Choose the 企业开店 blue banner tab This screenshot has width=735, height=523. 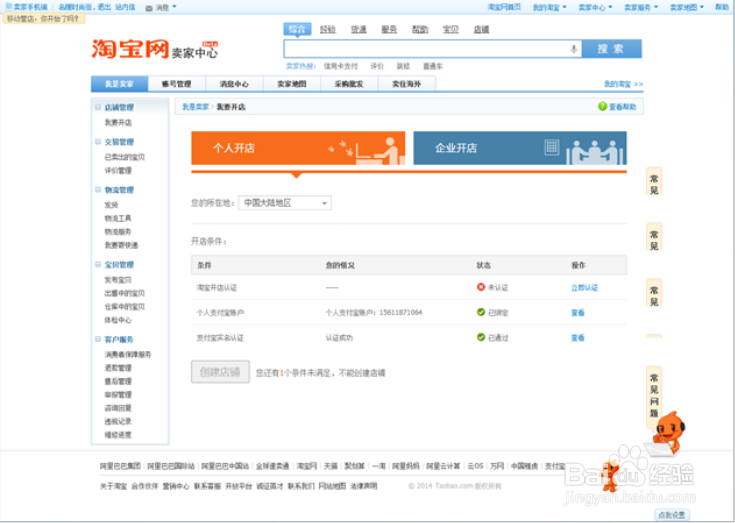click(520, 148)
